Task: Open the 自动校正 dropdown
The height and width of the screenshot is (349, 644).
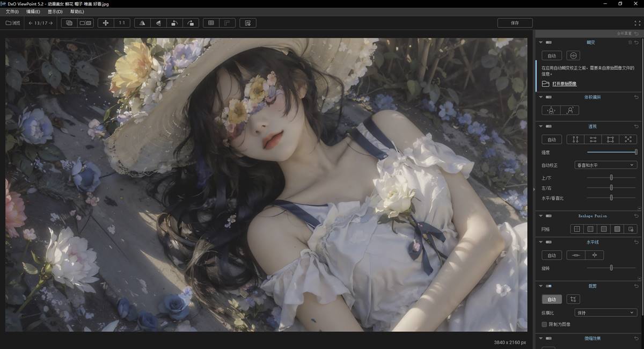Action: [x=605, y=165]
